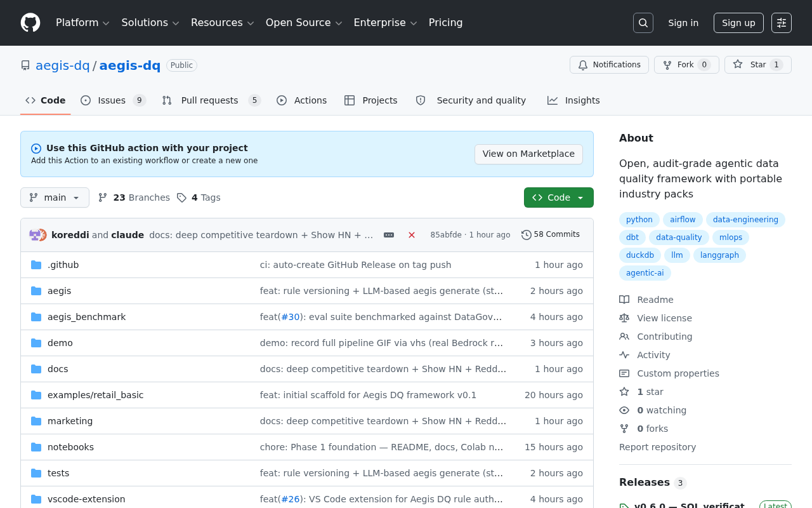Click the Pricing link in header
Viewport: 812px width, 508px height.
[x=445, y=23]
